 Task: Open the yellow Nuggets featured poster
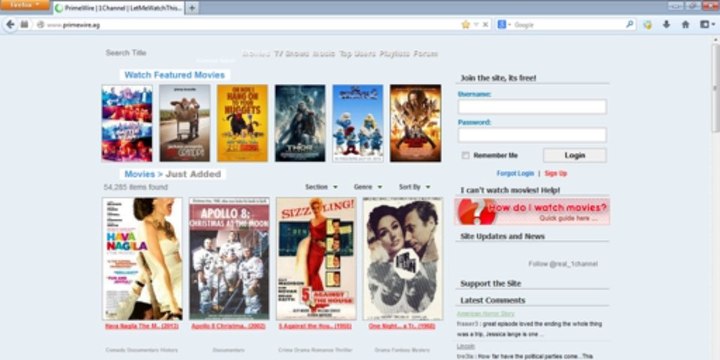(242, 123)
